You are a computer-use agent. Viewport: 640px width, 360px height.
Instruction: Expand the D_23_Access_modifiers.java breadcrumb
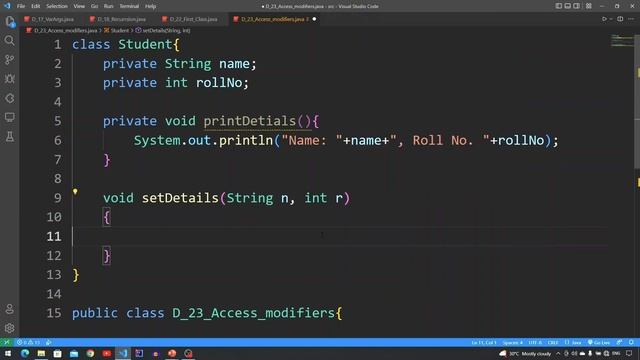[65, 30]
